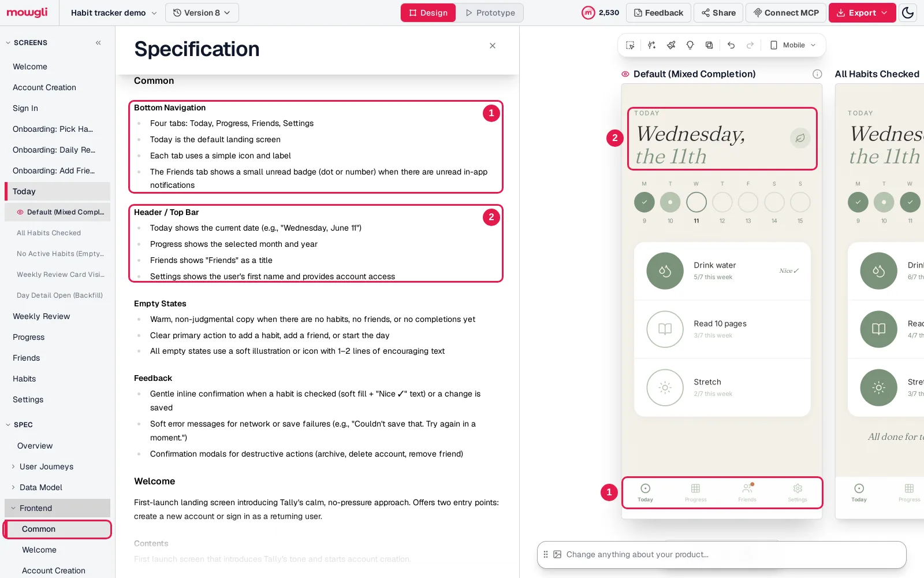Click the AI sparkle edit icon in canvas toolbar
The width and height of the screenshot is (924, 578).
click(651, 45)
